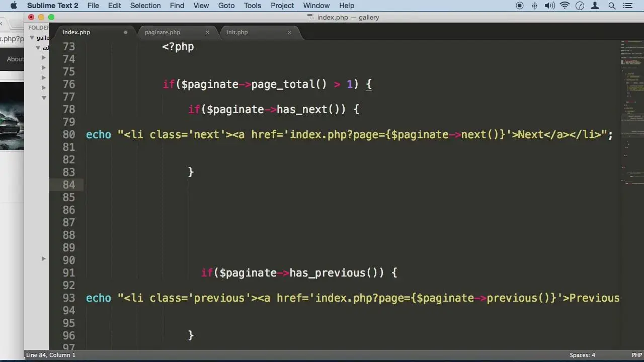Click the '<?php' opening tag on line 73
This screenshot has width=644, height=362.
(178, 47)
